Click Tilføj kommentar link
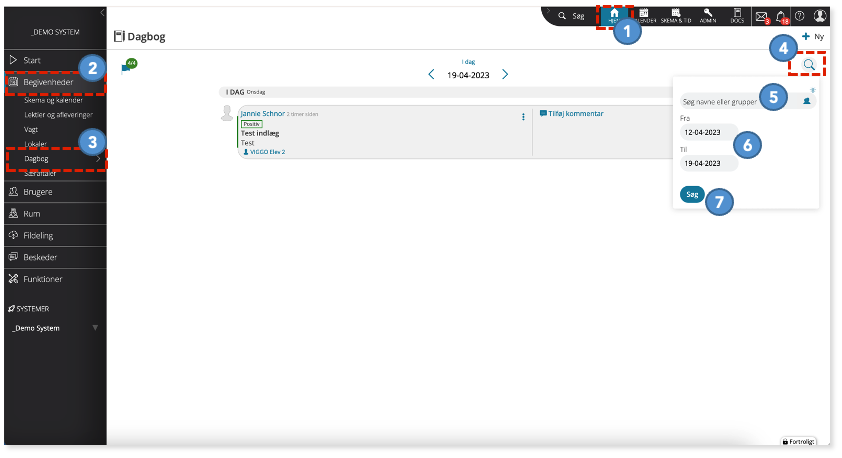 click(x=571, y=113)
